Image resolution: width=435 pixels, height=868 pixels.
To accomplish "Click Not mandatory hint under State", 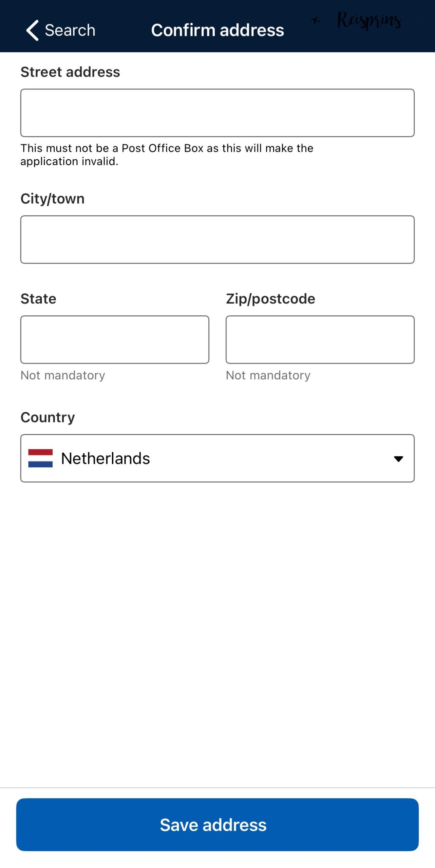I will point(63,375).
